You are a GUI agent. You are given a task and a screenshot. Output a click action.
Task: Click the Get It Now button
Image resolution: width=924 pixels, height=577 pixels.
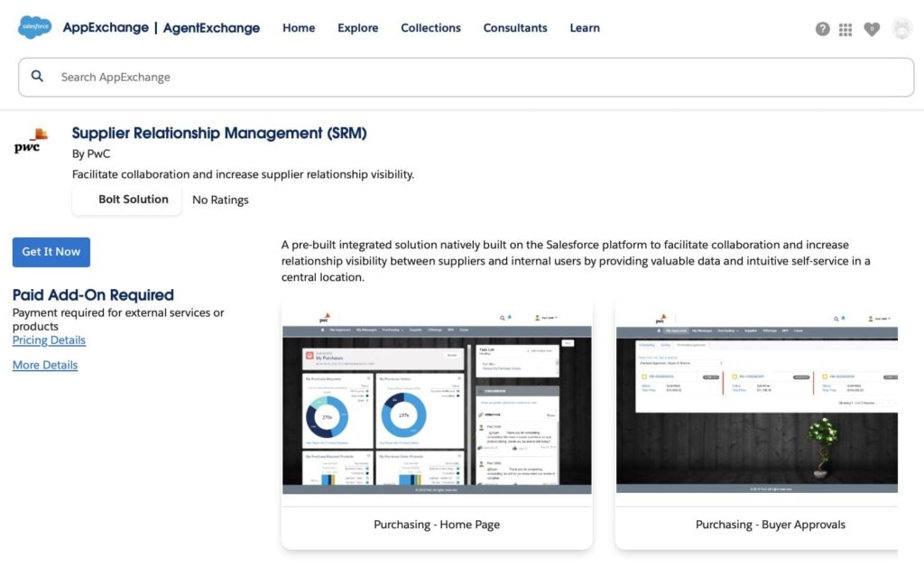[51, 252]
